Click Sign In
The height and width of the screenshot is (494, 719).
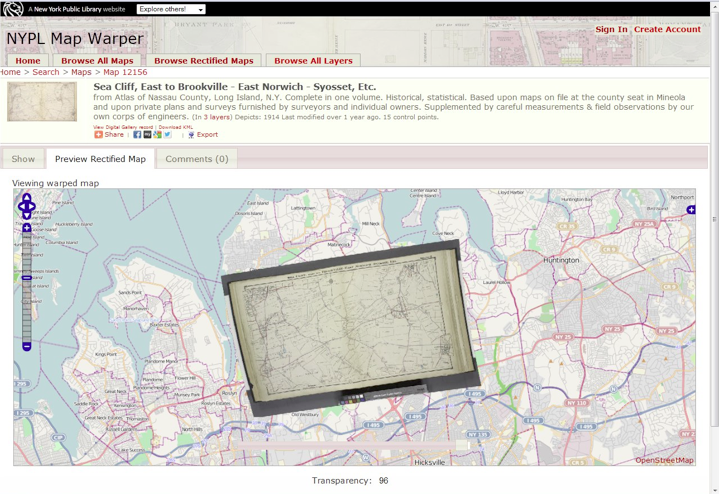click(x=611, y=29)
